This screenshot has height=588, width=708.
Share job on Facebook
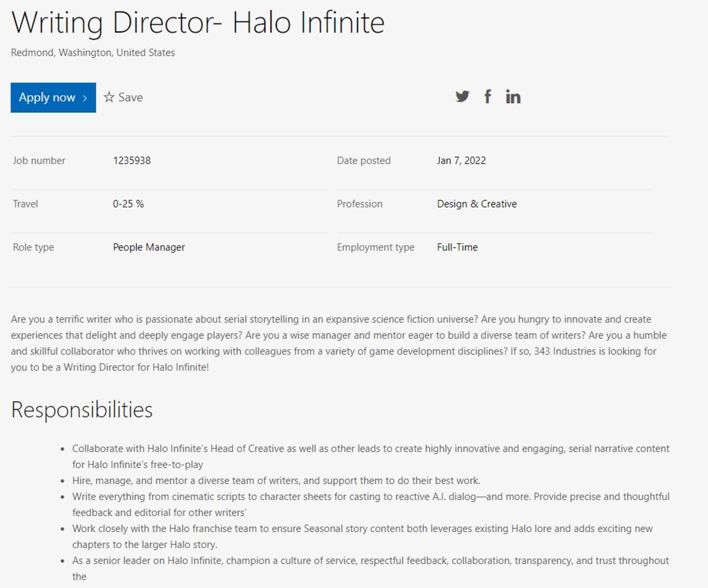click(x=488, y=97)
